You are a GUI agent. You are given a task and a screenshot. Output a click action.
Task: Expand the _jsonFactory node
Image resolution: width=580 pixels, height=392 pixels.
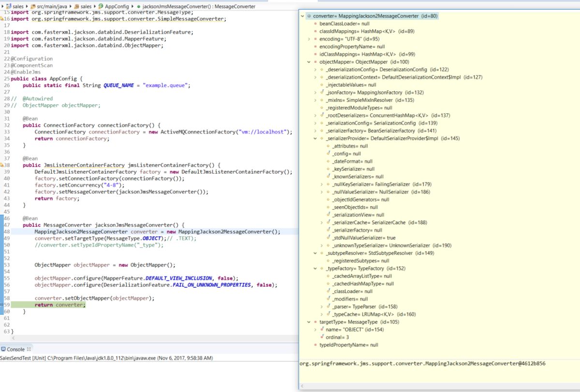[315, 92]
